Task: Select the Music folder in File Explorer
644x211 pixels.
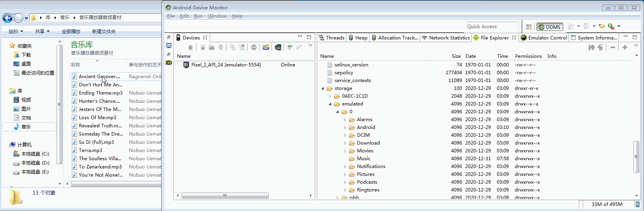Action: coord(363,159)
